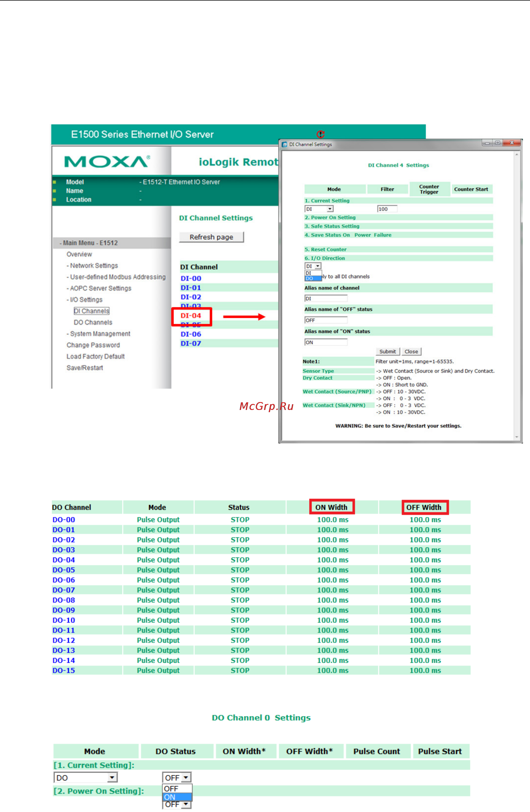
Task: Click the DI Channel Settings window scrollbar down arrow
Action: tap(517, 437)
